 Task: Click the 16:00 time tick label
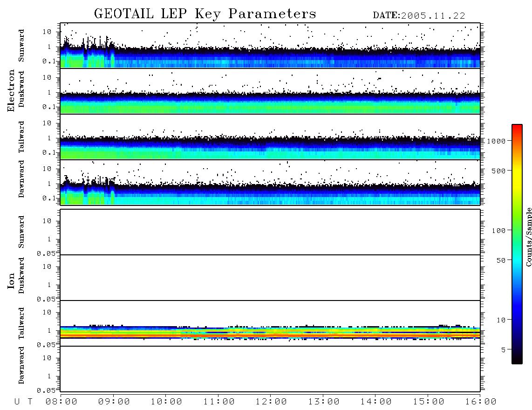481,402
